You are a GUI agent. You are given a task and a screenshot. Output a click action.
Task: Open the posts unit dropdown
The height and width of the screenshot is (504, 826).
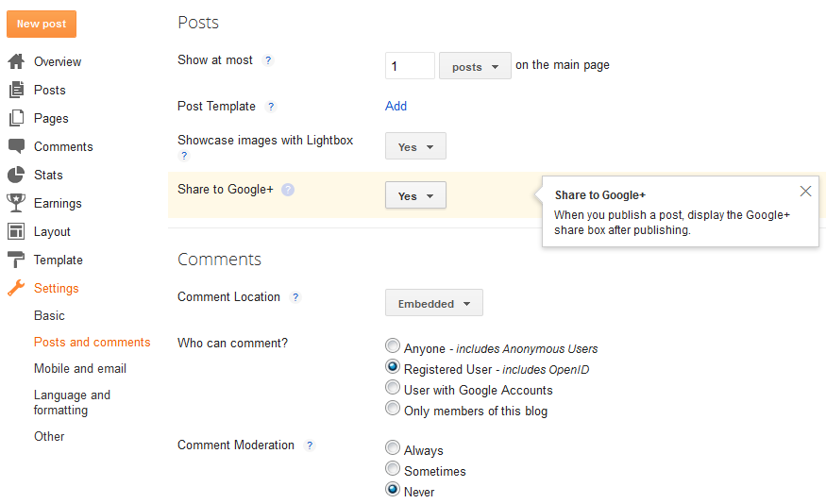475,66
